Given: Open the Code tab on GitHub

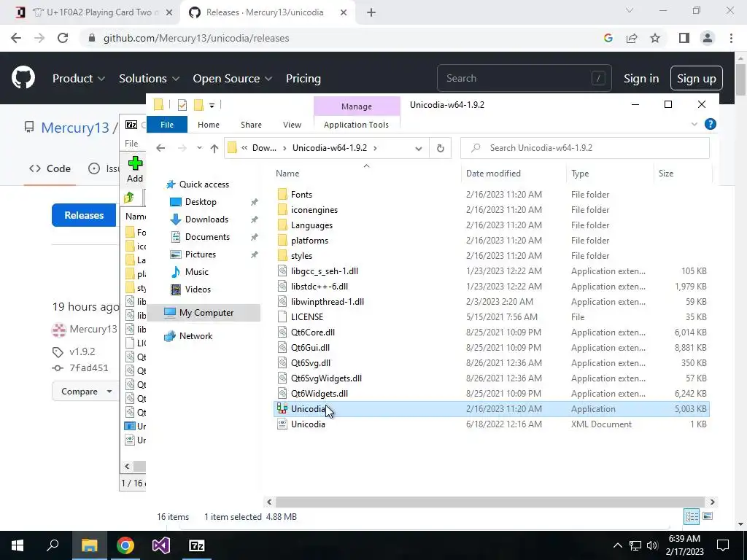Looking at the screenshot, I should click(50, 168).
